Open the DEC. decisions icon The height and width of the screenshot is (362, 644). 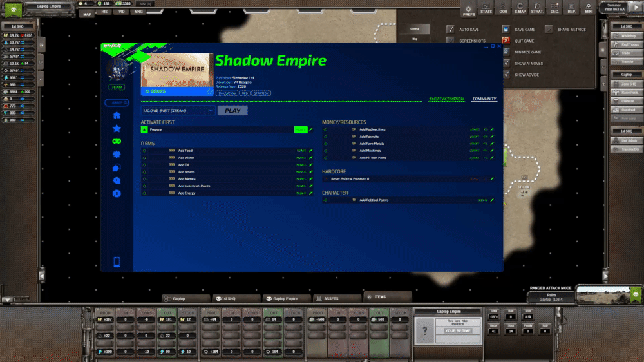(x=554, y=8)
